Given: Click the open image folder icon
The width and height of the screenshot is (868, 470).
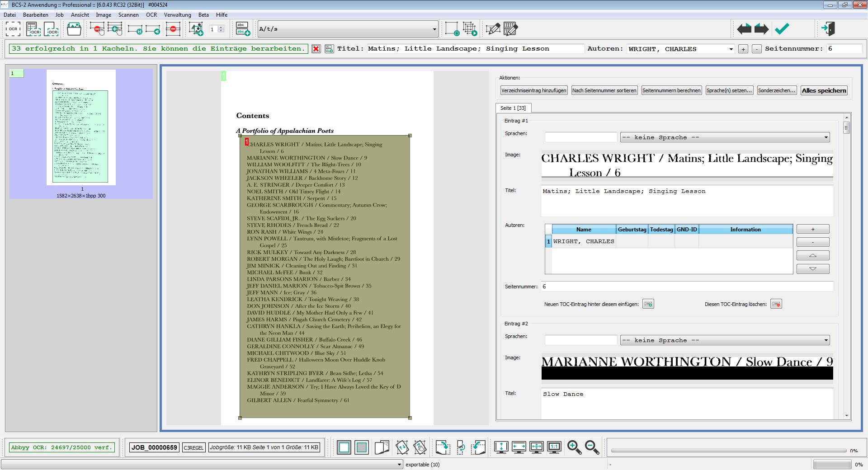Looking at the screenshot, I should [74, 29].
